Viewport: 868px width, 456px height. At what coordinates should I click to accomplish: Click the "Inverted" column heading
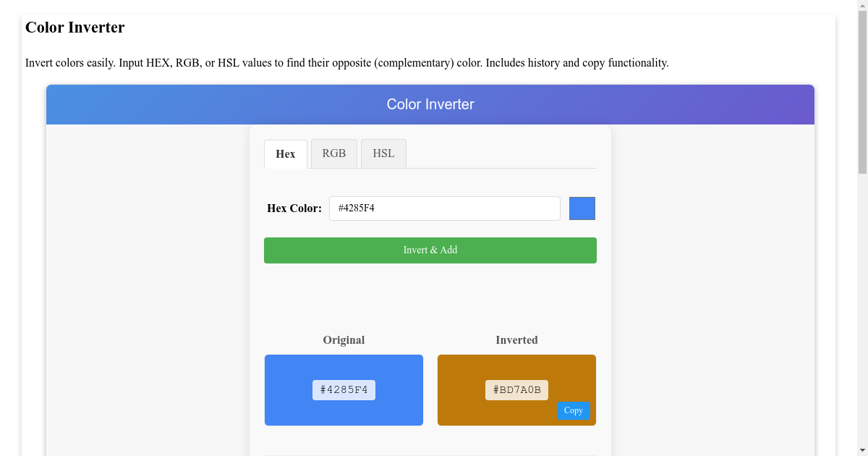516,340
